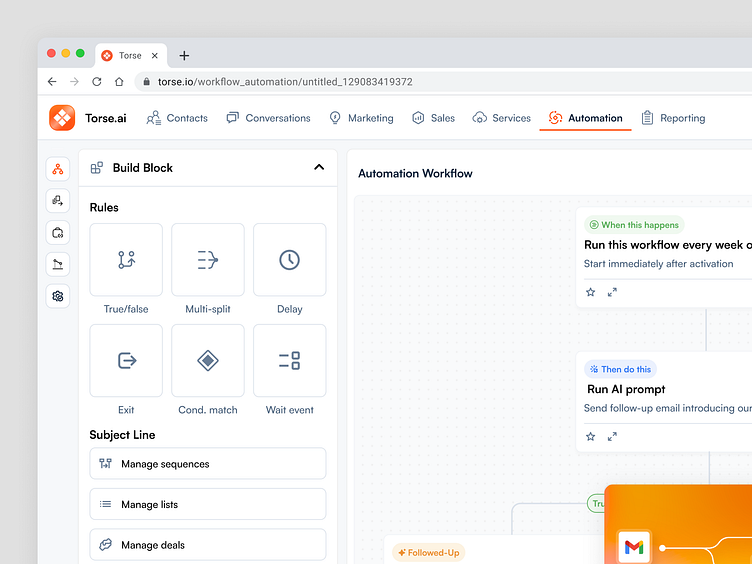This screenshot has width=752, height=564.
Task: Open the Marketing menu
Action: point(361,118)
